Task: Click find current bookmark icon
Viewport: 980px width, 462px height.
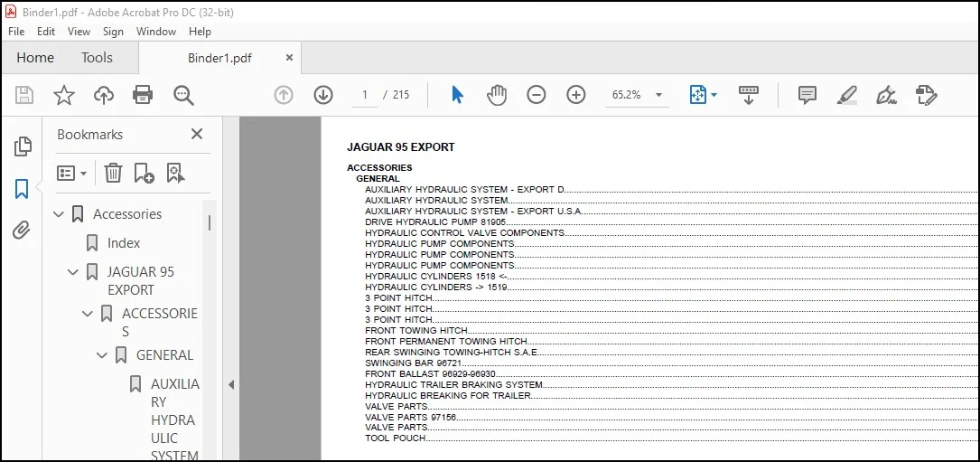Action: click(176, 173)
